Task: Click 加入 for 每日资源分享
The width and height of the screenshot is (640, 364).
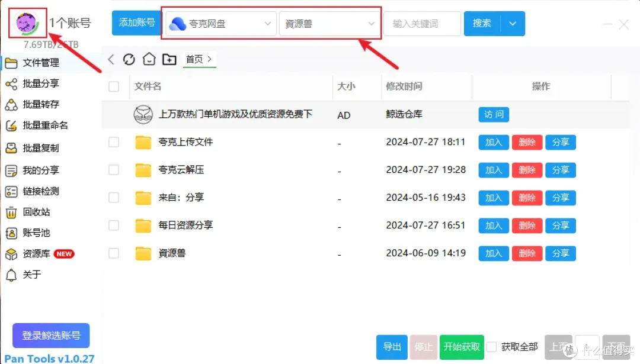Action: pos(494,226)
